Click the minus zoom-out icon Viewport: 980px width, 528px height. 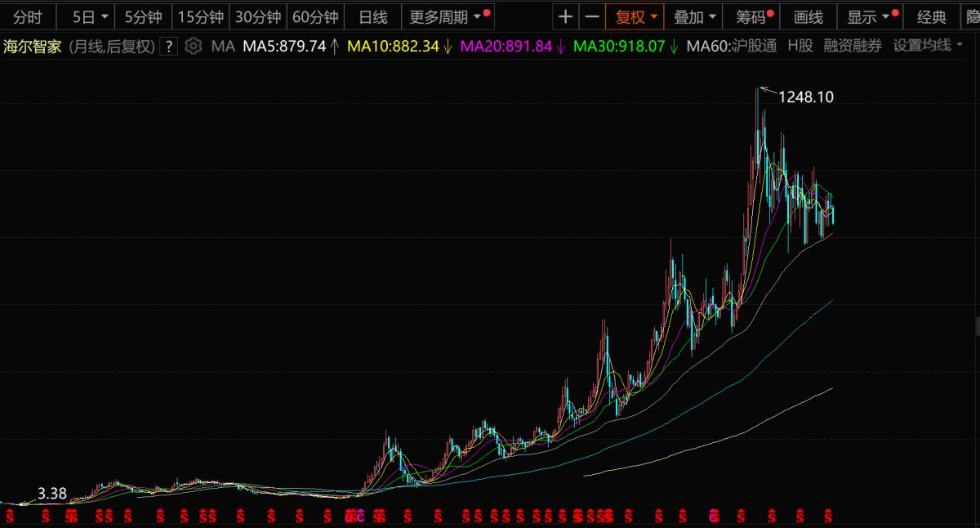[592, 17]
